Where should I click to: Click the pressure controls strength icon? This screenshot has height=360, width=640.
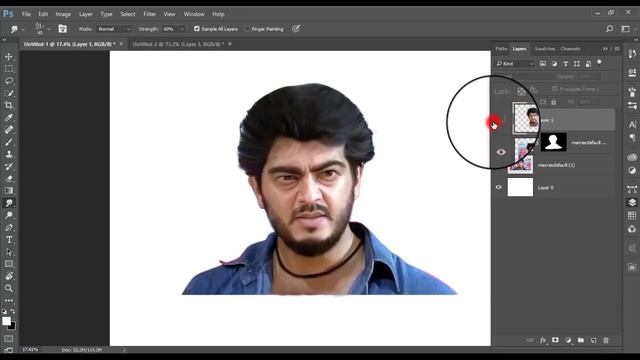click(x=296, y=28)
